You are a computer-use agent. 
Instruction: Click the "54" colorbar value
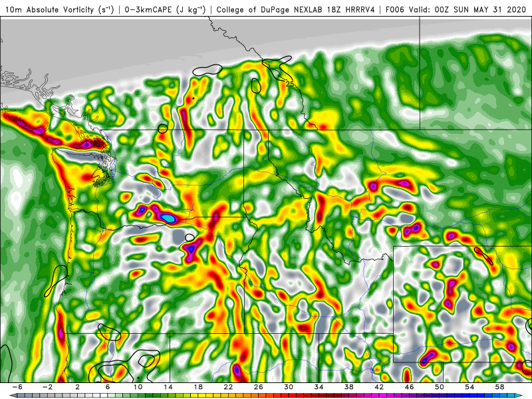point(469,387)
